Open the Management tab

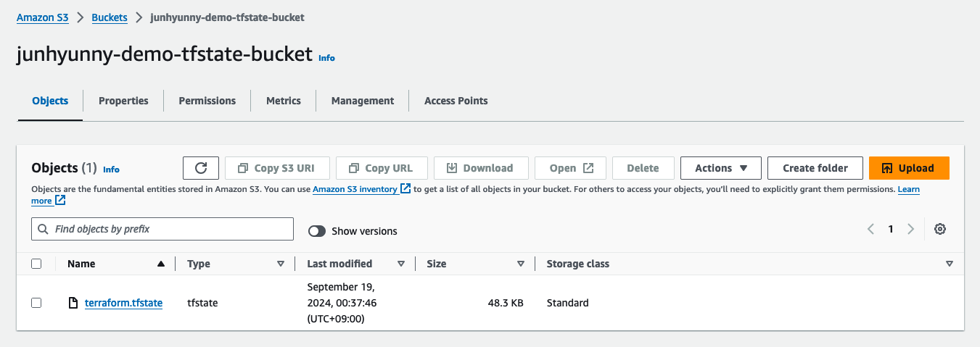363,101
